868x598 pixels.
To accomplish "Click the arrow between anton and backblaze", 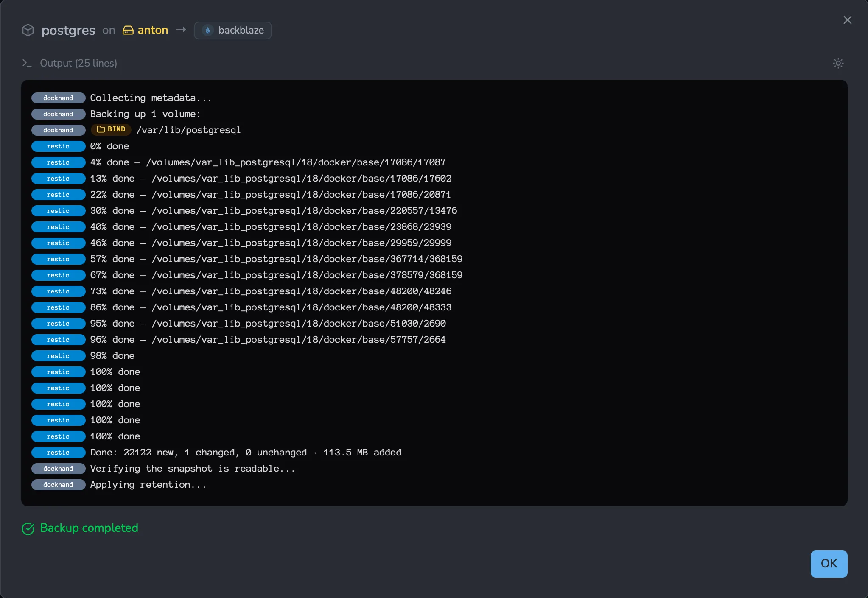I will coord(181,30).
